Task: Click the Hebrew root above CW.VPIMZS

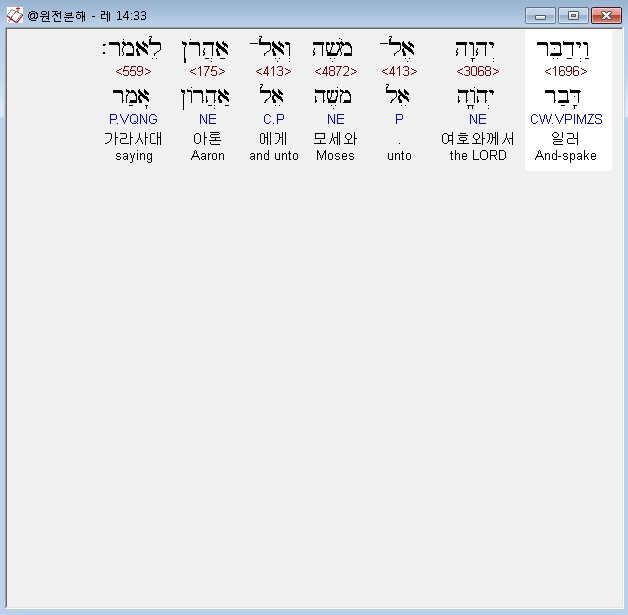Action: [x=563, y=96]
